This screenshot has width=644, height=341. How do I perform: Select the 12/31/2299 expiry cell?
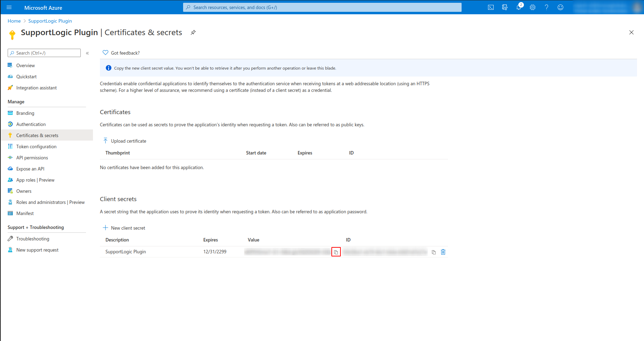coord(215,252)
